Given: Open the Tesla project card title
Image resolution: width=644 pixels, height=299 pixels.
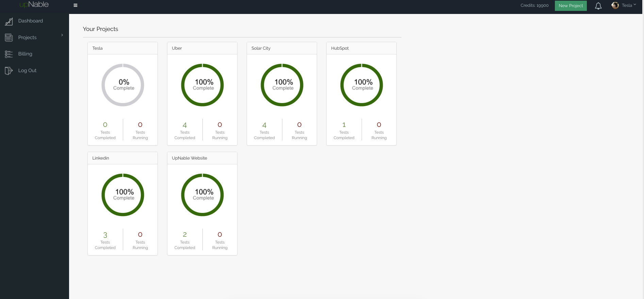Looking at the screenshot, I should [x=97, y=48].
